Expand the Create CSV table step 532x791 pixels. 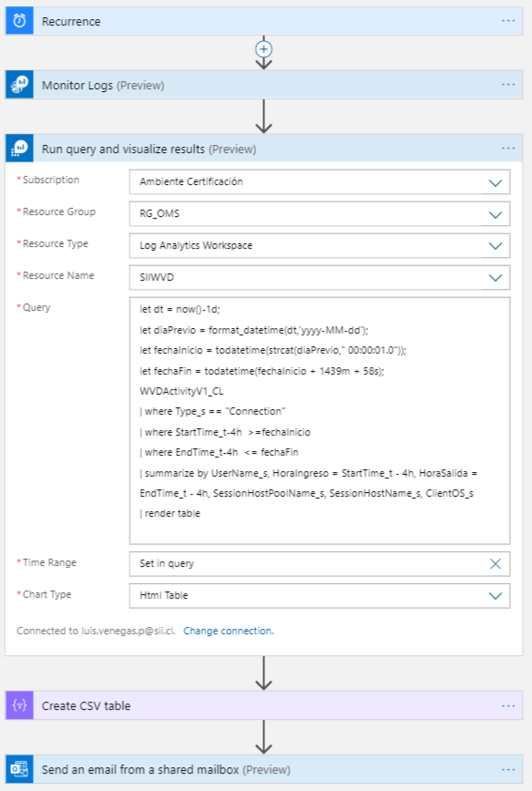tap(264, 705)
